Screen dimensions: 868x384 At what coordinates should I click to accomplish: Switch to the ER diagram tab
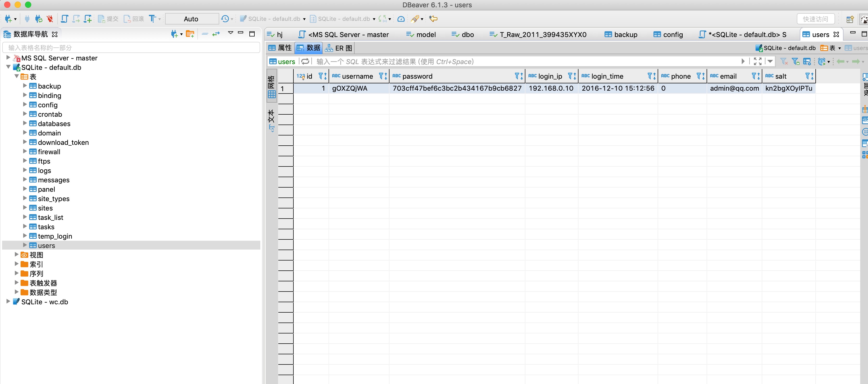(339, 48)
